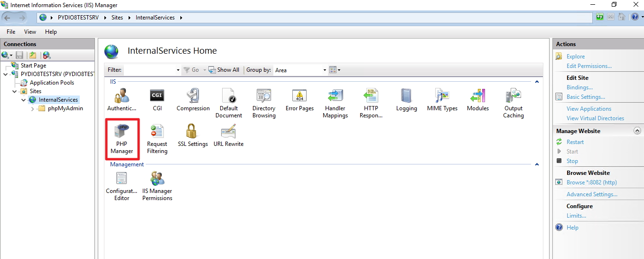The image size is (644, 259).
Task: Open the Compression feature
Action: pyautogui.click(x=193, y=100)
